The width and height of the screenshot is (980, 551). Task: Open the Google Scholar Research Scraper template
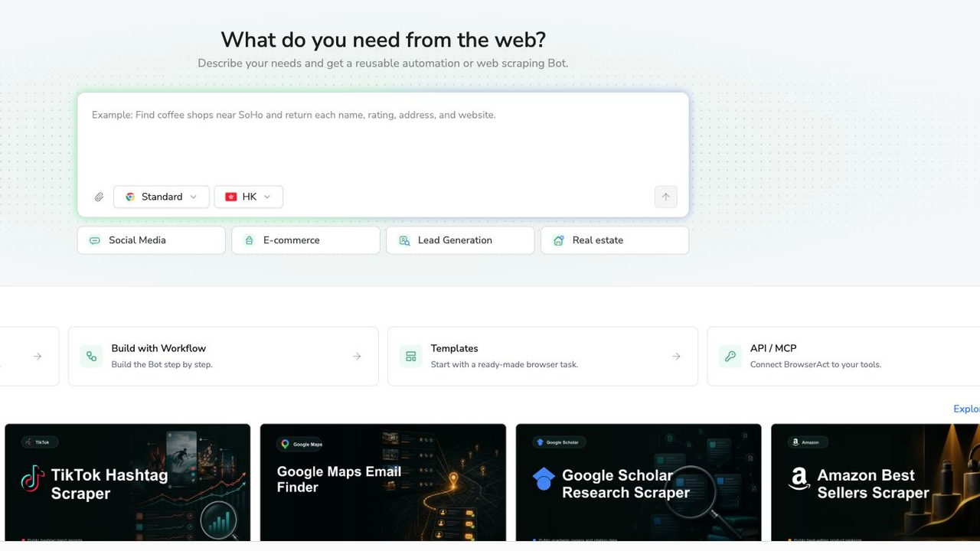click(639, 482)
